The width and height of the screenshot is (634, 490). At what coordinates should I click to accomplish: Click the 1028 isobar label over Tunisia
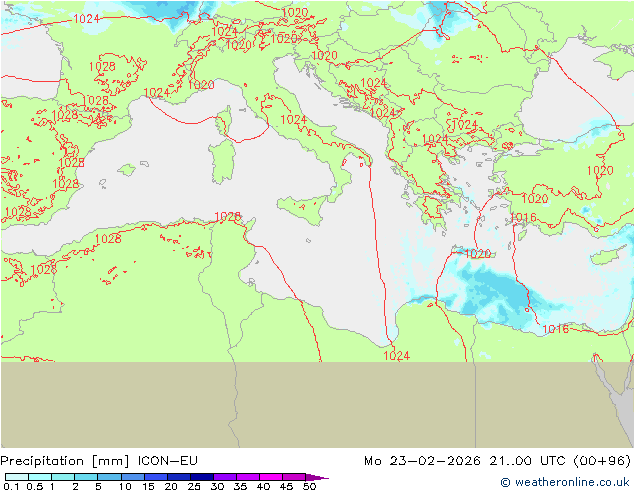point(227,217)
